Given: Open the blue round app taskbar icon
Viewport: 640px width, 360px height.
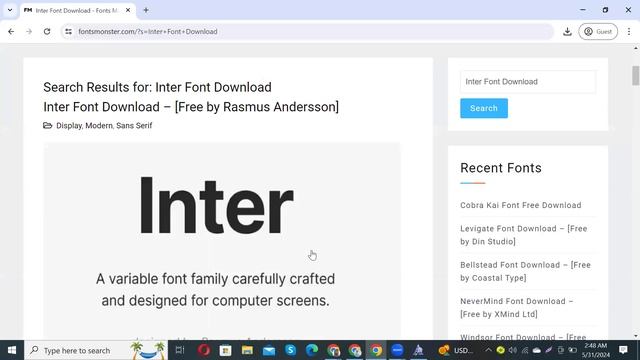Looking at the screenshot, I should (397, 350).
